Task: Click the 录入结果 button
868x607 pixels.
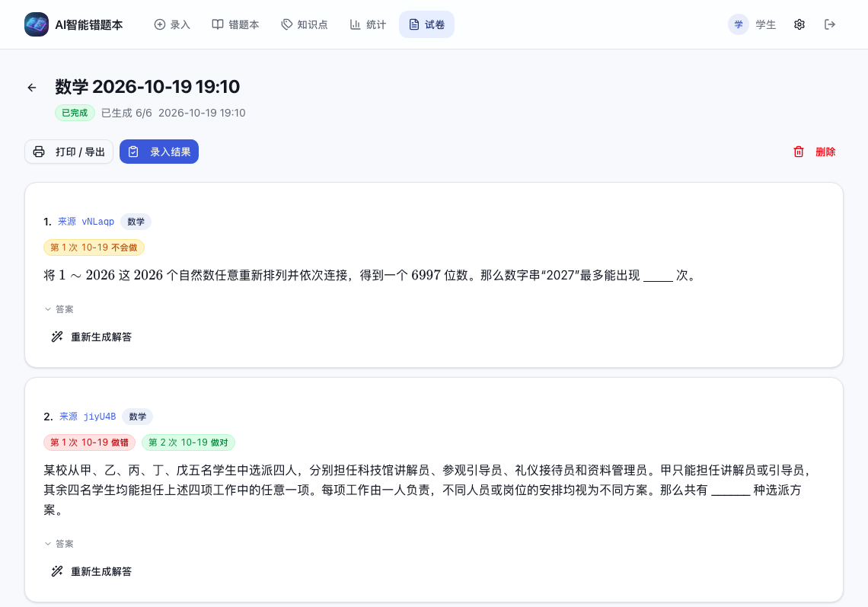Action: (x=159, y=152)
